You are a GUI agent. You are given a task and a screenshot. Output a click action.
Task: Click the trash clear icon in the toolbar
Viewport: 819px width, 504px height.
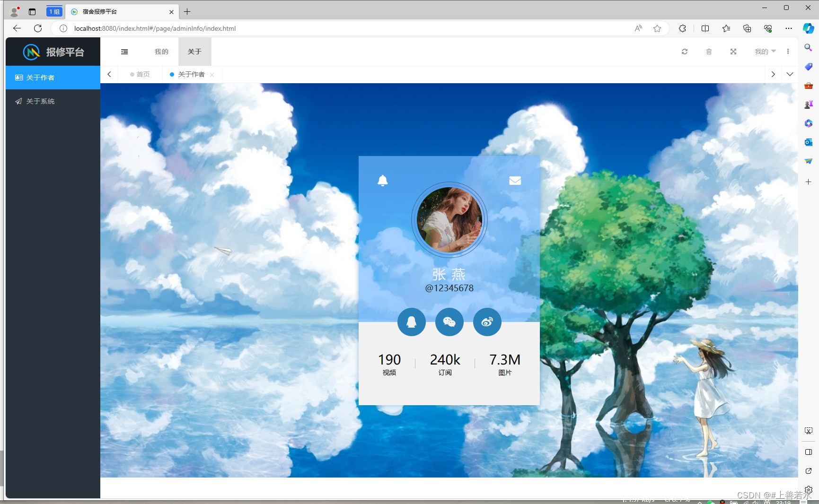click(709, 52)
